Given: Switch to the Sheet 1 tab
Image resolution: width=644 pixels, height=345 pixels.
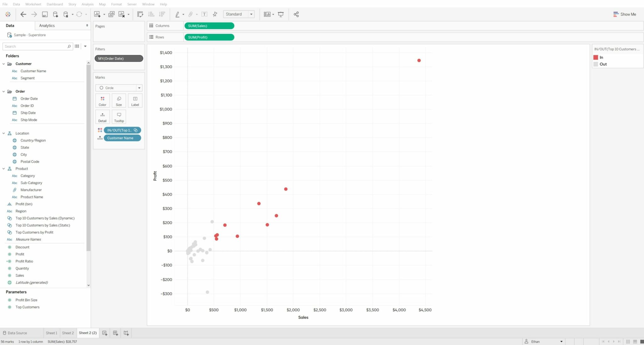Looking at the screenshot, I should pos(51,333).
